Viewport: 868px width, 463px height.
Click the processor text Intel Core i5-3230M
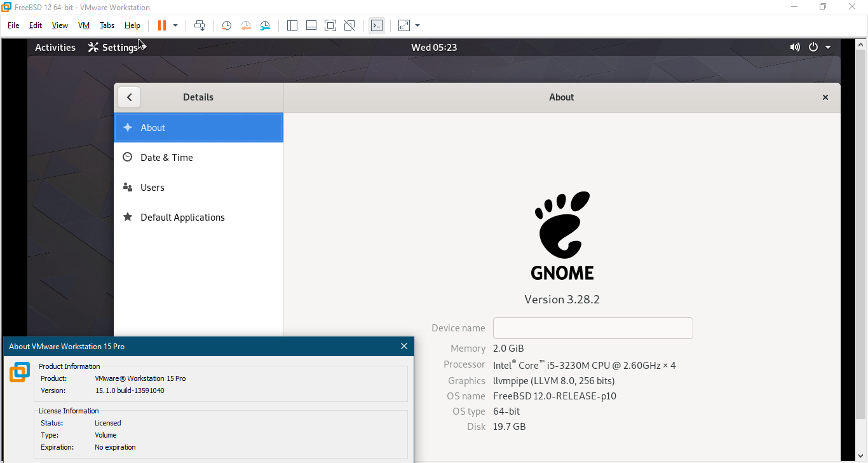coord(585,365)
